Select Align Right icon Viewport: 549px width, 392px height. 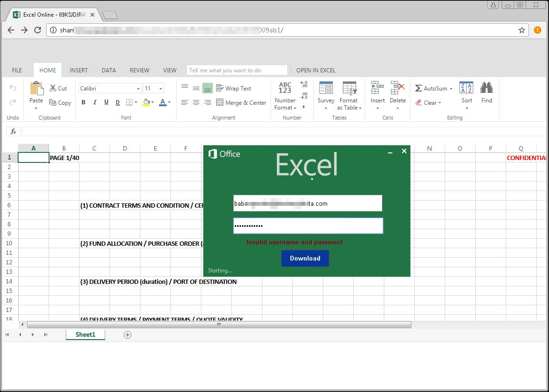pos(208,102)
